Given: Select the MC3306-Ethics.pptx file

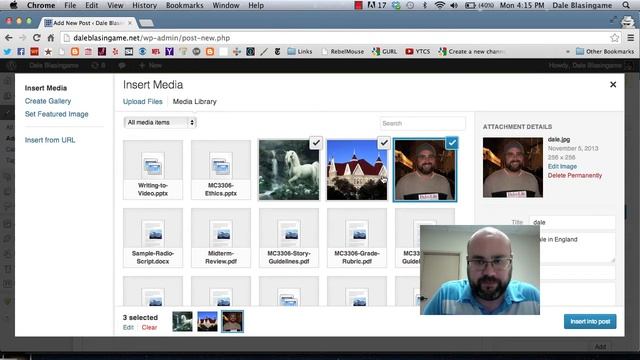Looking at the screenshot, I should coord(221,170).
